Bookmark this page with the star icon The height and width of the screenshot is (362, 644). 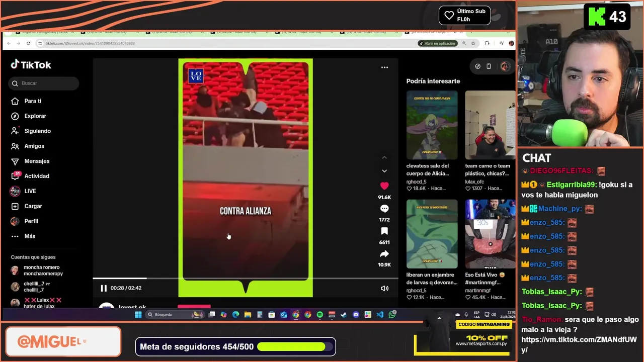click(x=473, y=43)
